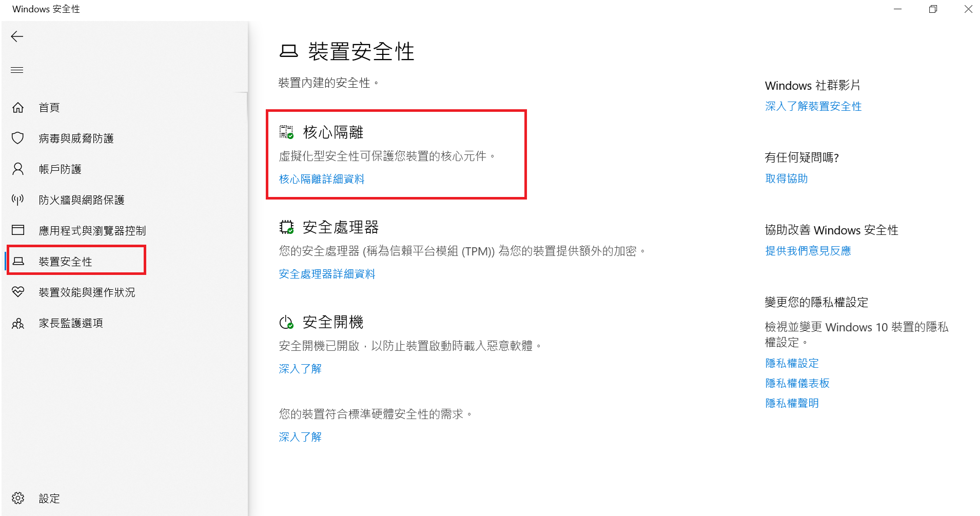The width and height of the screenshot is (980, 516).
Task: Click the back arrow at top left
Action: 17,36
